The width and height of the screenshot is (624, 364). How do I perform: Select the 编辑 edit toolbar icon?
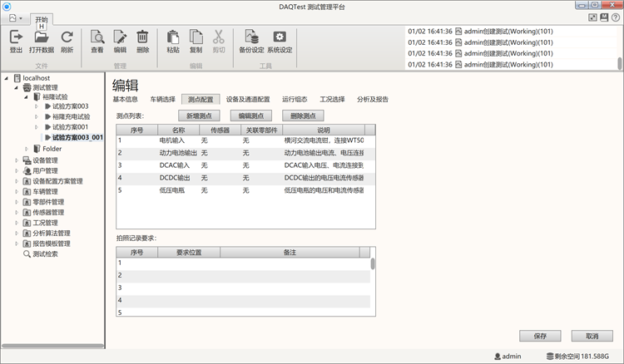120,37
